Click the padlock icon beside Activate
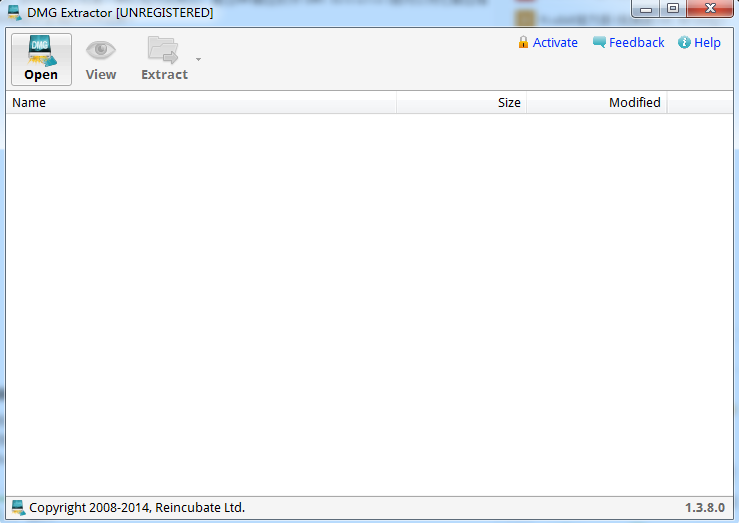 523,42
